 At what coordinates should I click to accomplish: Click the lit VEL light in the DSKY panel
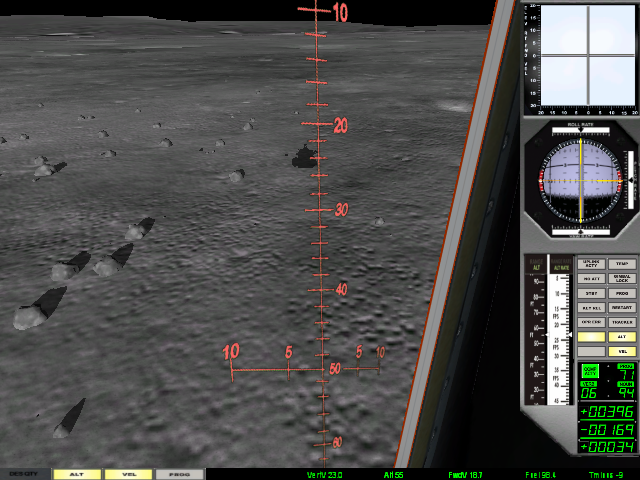[x=622, y=351]
